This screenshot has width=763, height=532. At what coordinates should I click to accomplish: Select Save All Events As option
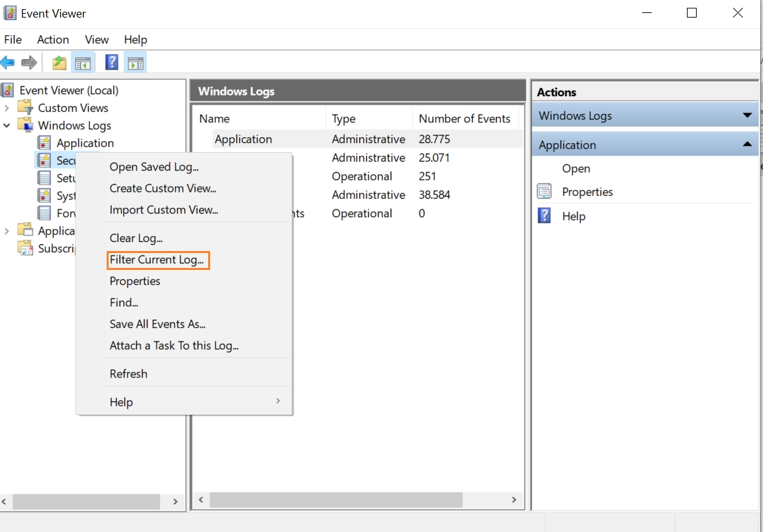tap(157, 324)
